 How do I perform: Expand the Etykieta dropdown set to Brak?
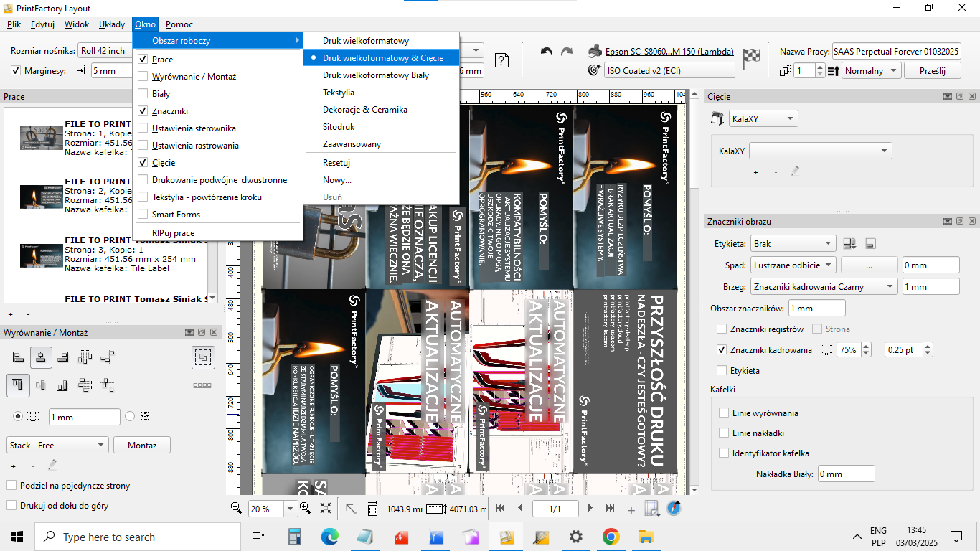[x=793, y=244]
